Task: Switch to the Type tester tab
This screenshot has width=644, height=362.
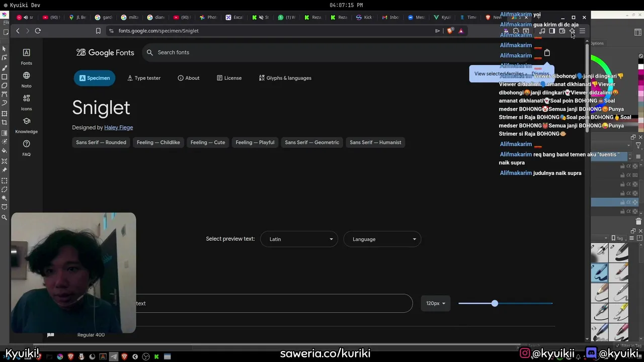Action: 144,78
